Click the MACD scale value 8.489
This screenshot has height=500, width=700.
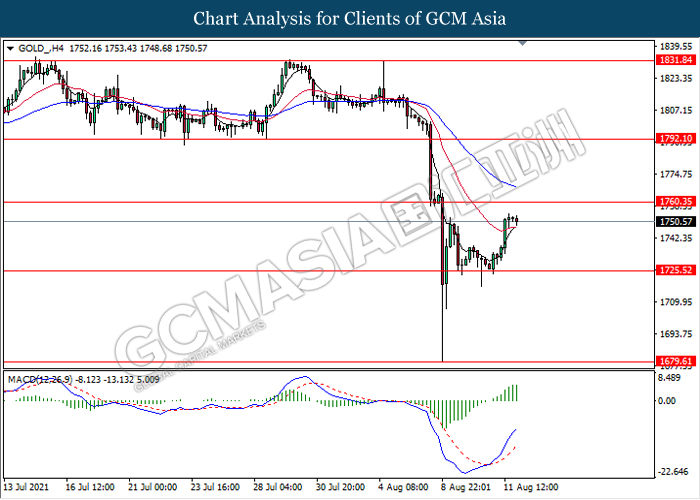click(x=670, y=378)
